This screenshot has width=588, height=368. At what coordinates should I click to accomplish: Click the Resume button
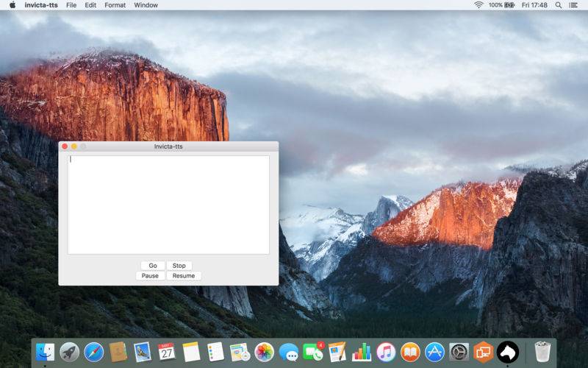(184, 275)
